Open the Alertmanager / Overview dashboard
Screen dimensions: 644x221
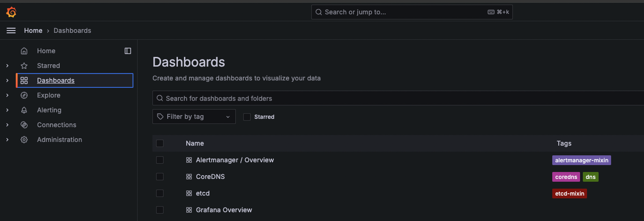tap(234, 160)
